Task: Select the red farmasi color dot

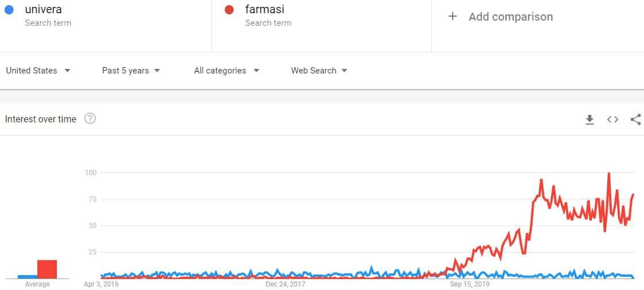Action: pos(229,10)
